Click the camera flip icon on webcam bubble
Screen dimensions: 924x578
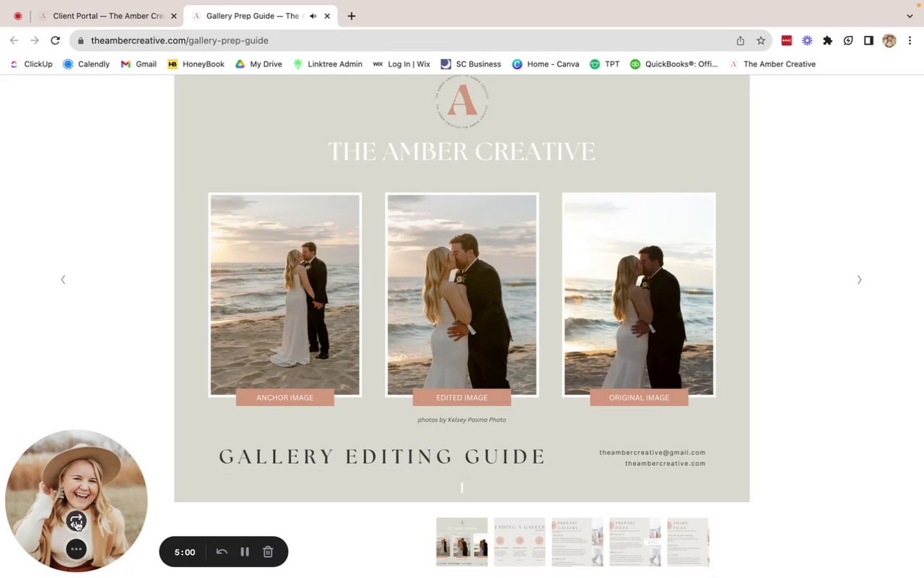click(77, 521)
